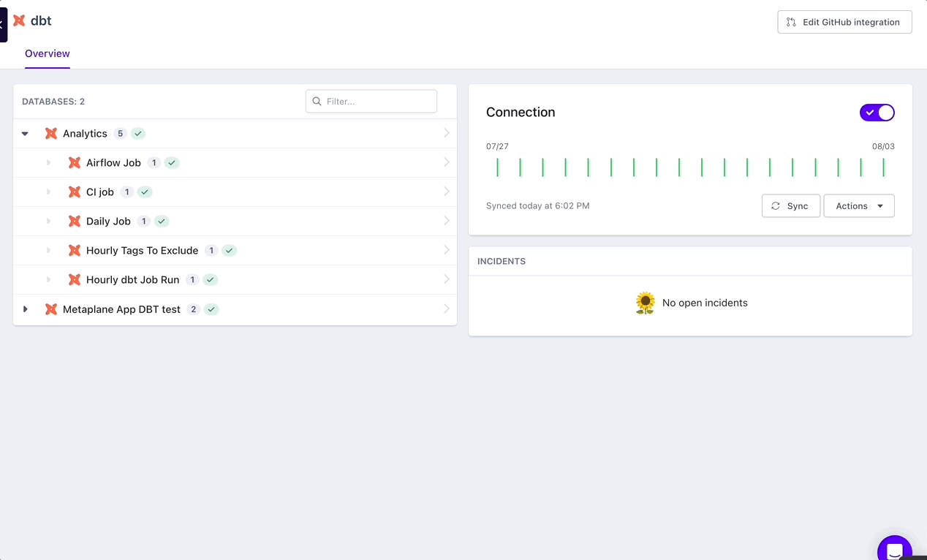Collapse the Analytics database tree

tap(25, 134)
